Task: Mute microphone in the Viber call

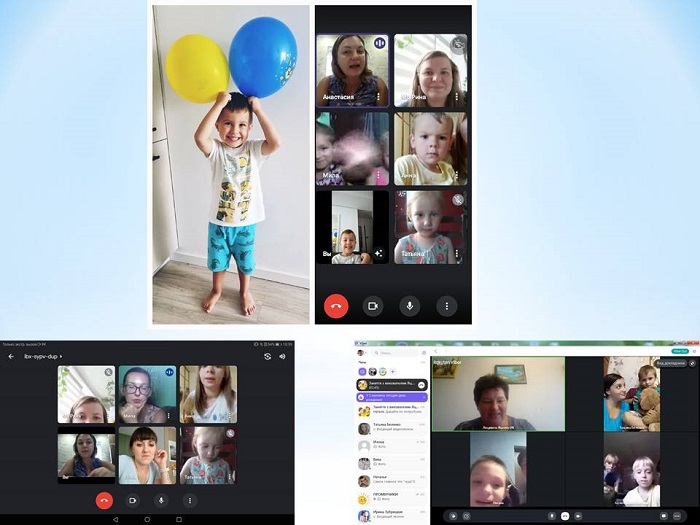Action: pyautogui.click(x=552, y=516)
